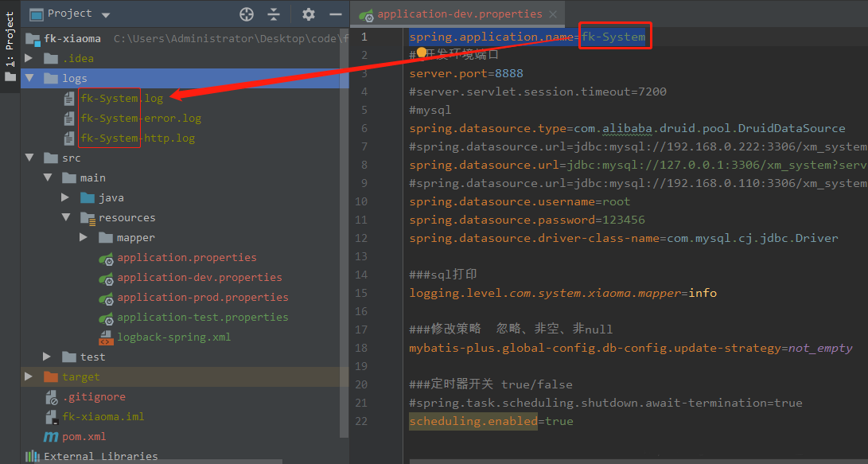Screen dimensions: 868x464
Task: Hide the Project tool window with minimize icon
Action: 336,14
